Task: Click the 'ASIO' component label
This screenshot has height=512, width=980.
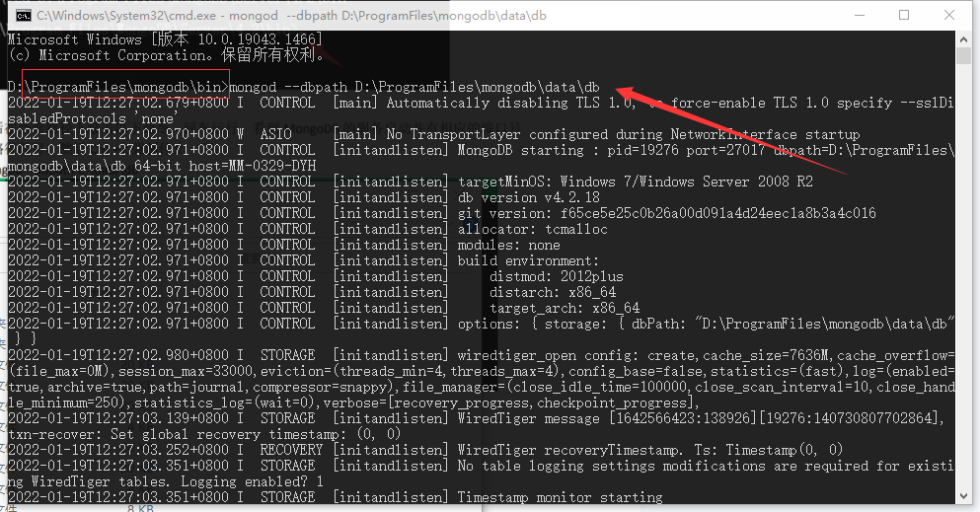Action: click(x=275, y=134)
